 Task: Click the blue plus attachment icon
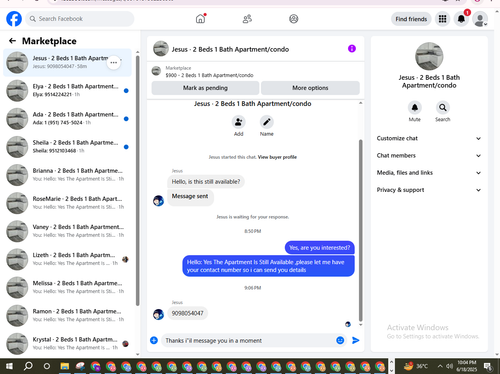[x=154, y=340]
